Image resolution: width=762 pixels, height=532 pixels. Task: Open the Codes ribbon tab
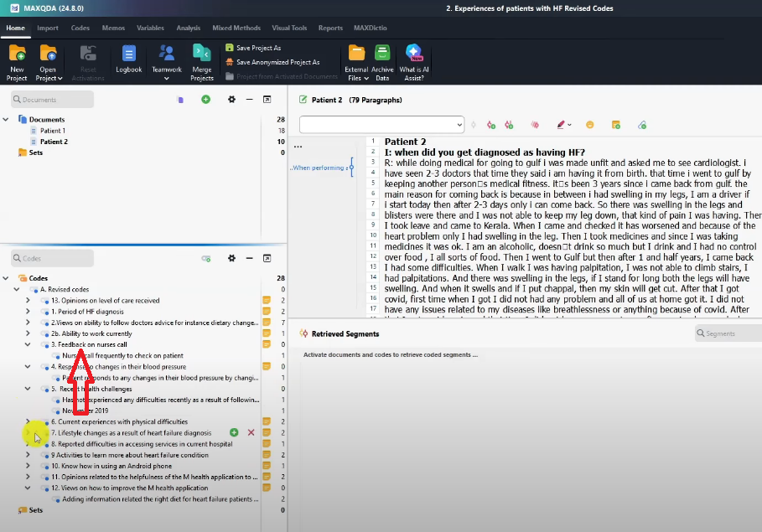pos(80,28)
